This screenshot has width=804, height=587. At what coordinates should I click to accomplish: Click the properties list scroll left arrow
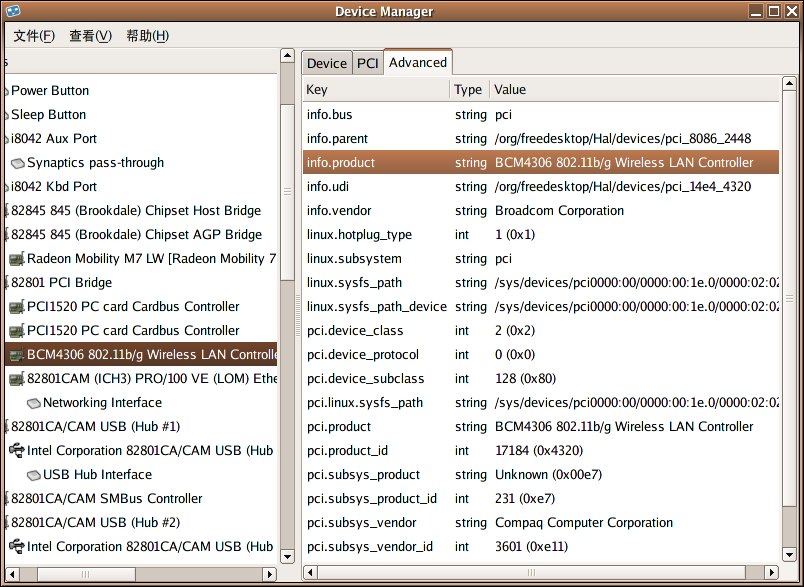click(x=310, y=572)
